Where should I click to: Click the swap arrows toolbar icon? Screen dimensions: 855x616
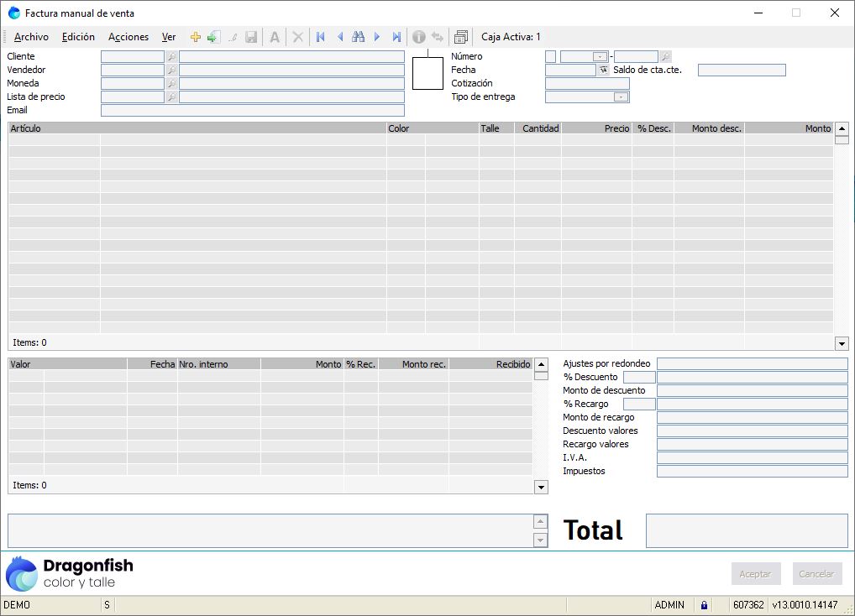(x=438, y=37)
